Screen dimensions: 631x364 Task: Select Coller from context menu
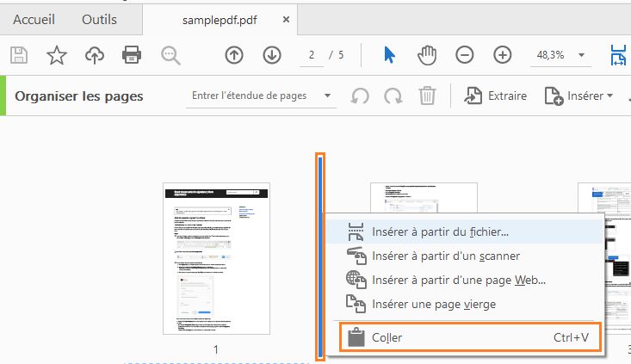(470, 337)
